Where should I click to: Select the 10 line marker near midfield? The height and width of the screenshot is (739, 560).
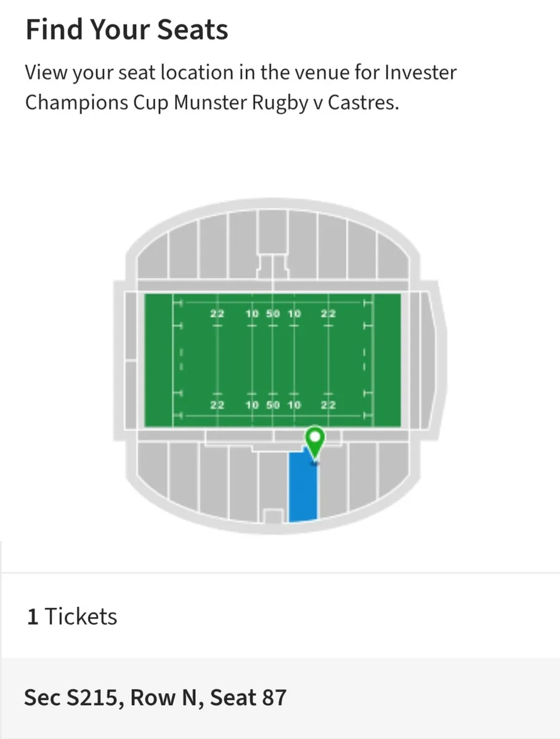[x=252, y=313]
